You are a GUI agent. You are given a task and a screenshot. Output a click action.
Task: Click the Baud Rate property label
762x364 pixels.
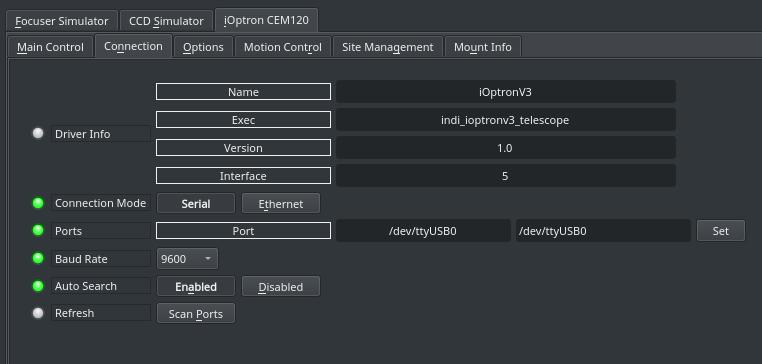pos(101,259)
